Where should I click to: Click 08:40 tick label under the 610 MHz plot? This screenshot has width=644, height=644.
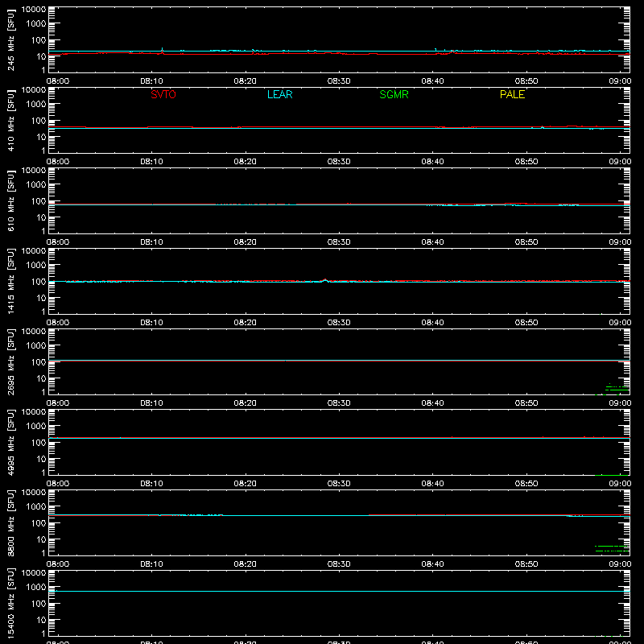coord(432,242)
